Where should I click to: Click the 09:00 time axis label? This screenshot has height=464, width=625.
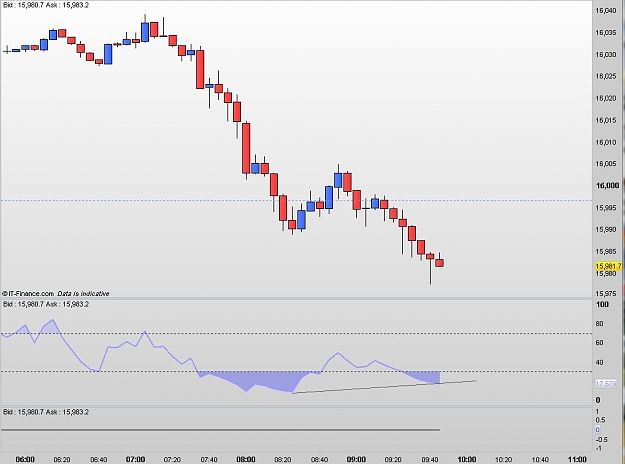[356, 460]
